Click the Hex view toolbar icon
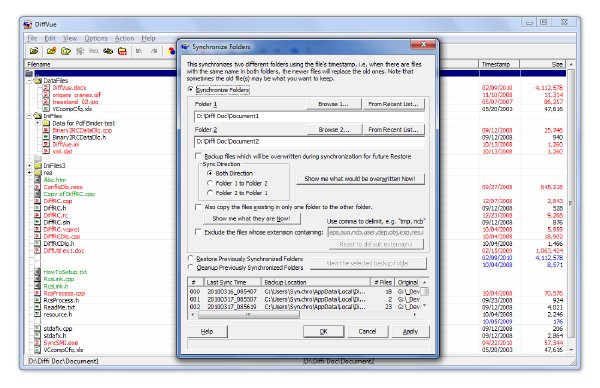Screen dimensions: 600x388 tap(94, 51)
